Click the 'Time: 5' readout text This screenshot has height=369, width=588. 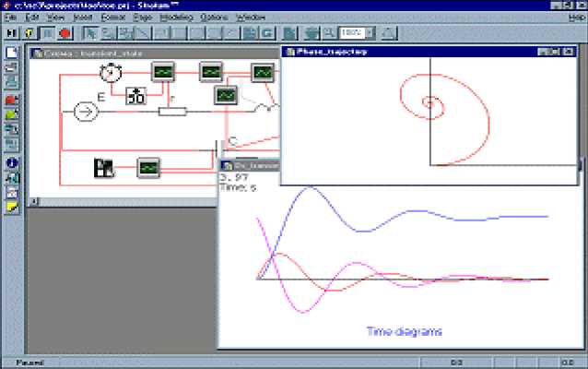click(238, 187)
